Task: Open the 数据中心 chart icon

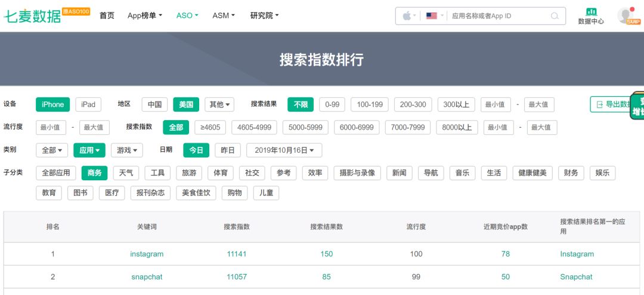Action: [591, 11]
